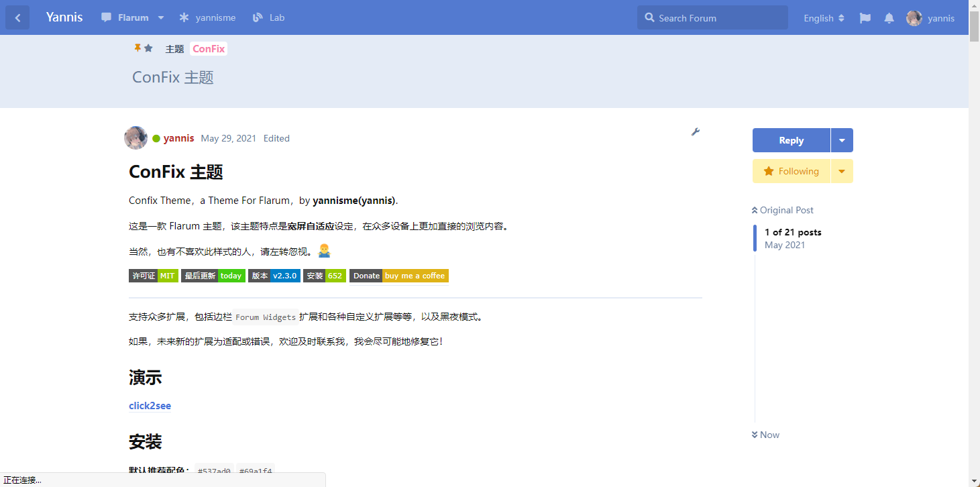Image resolution: width=980 pixels, height=487 pixels.
Task: Open the yannisme nav link
Action: click(207, 18)
